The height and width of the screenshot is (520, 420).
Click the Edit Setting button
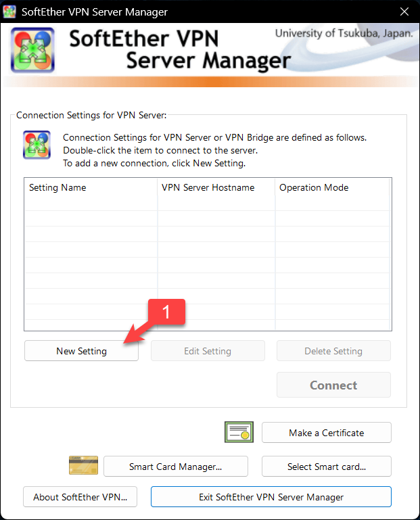pyautogui.click(x=208, y=351)
